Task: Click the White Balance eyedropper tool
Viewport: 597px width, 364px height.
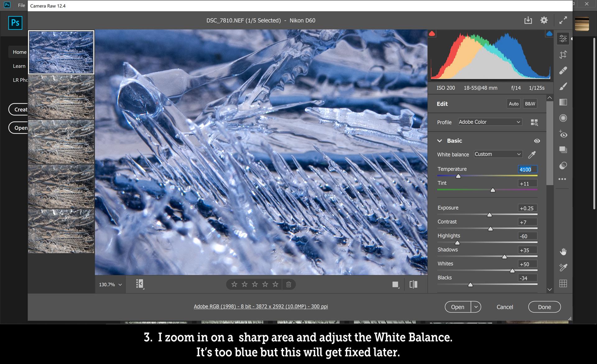Action: click(x=532, y=154)
